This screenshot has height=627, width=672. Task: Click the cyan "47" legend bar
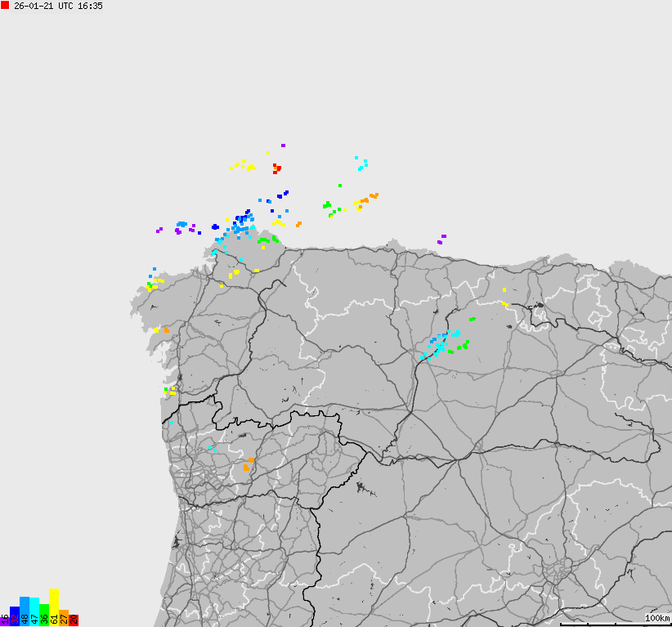coord(34,613)
